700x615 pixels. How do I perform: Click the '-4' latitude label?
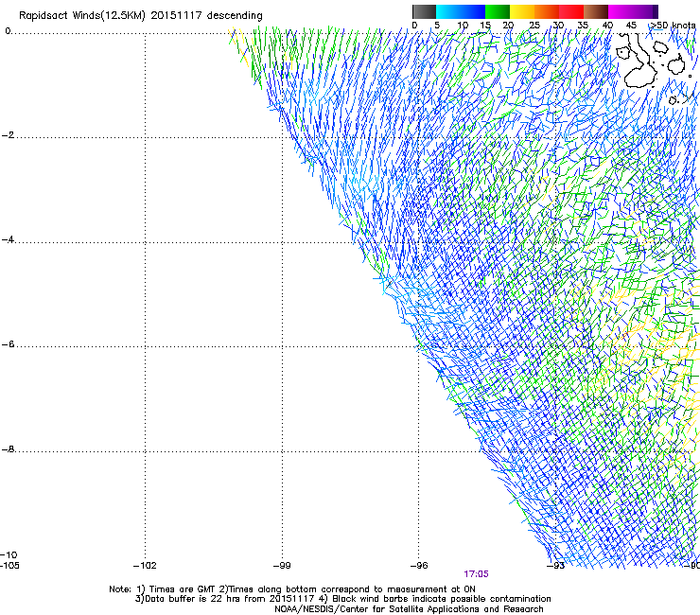coord(9,239)
